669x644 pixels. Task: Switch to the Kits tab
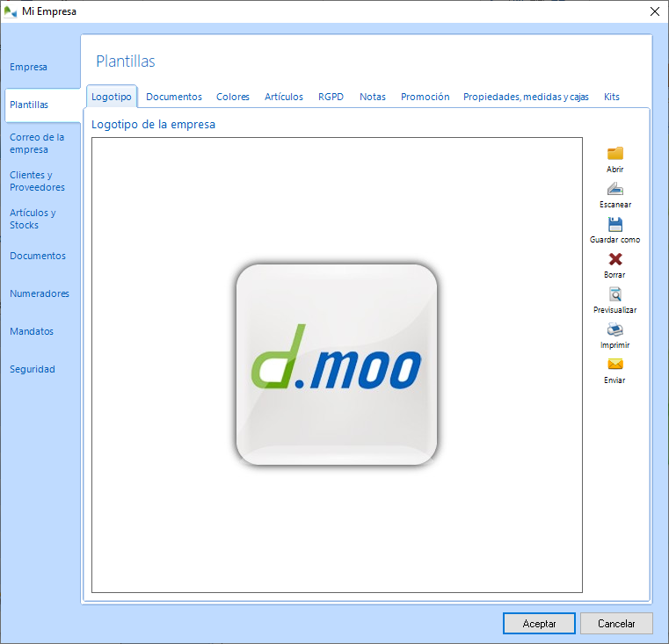pos(611,97)
